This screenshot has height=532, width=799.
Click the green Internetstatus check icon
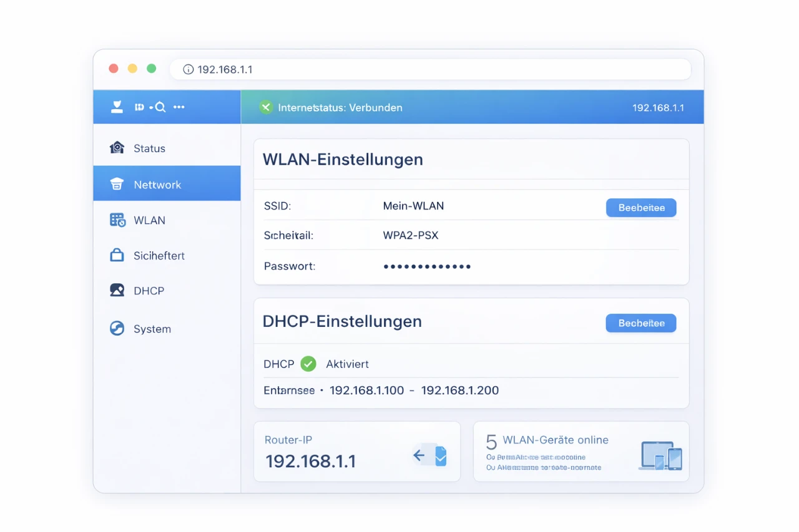[x=266, y=107]
